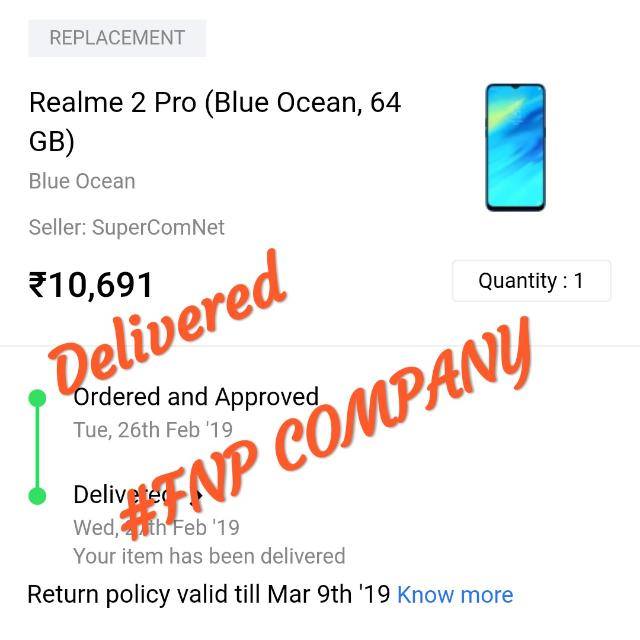This screenshot has width=640, height=640.
Task: Open the Realme 2 Pro product title
Action: click(x=215, y=121)
